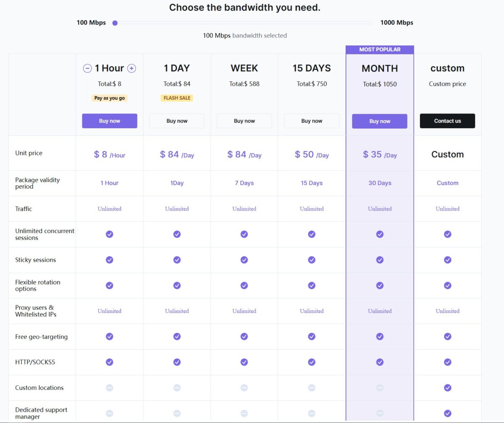Click custom check icon for Dedicated support manager
Image resolution: width=504 pixels, height=423 pixels.
point(448,413)
